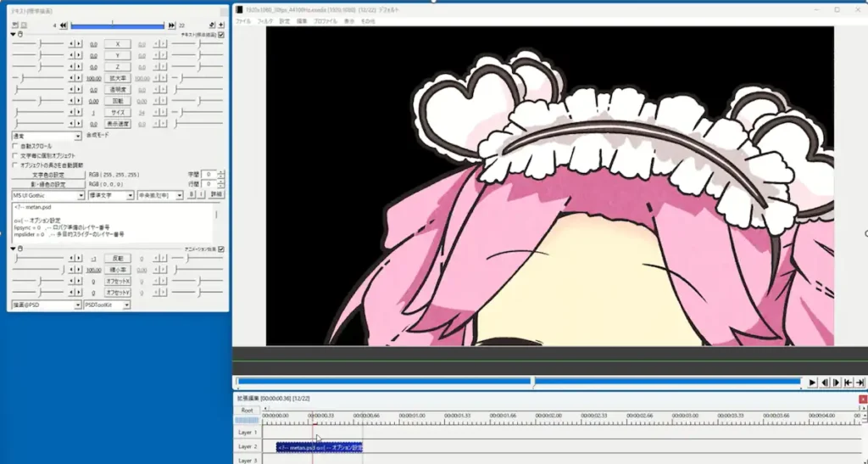Image resolution: width=868 pixels, height=464 pixels.
Task: Click the icon left of the plus button
Action: 212,25
